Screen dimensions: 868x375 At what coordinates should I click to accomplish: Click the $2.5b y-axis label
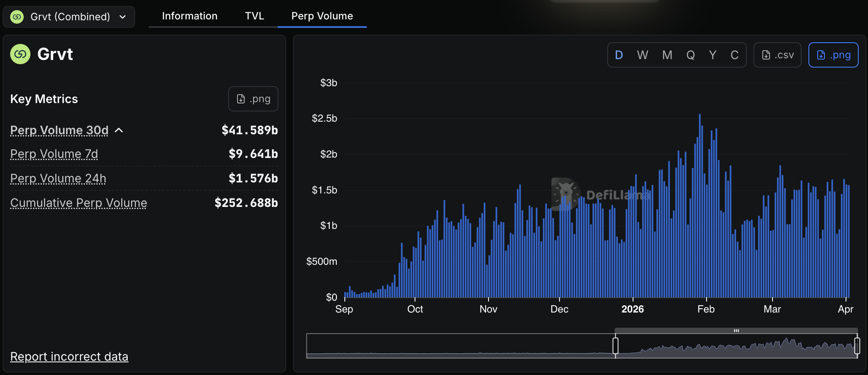325,118
